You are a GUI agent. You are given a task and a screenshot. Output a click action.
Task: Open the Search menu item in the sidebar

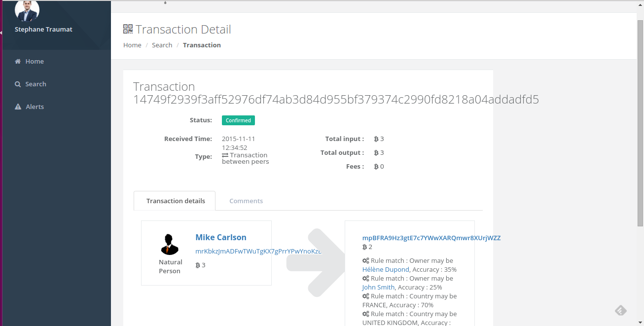(57, 84)
